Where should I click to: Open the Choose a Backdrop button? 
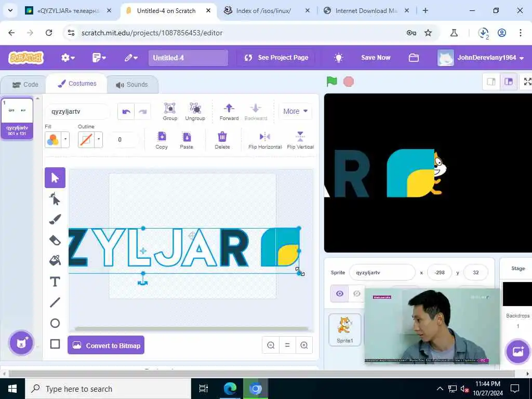click(x=518, y=351)
